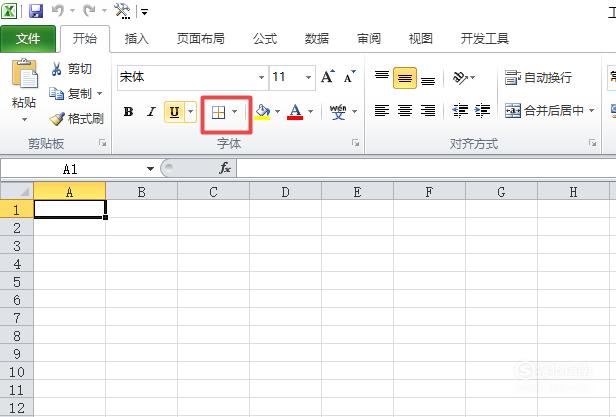Viewport: 616px width, 417px height.
Task: Expand the 合并后居中 dropdown arrow
Action: [591, 111]
